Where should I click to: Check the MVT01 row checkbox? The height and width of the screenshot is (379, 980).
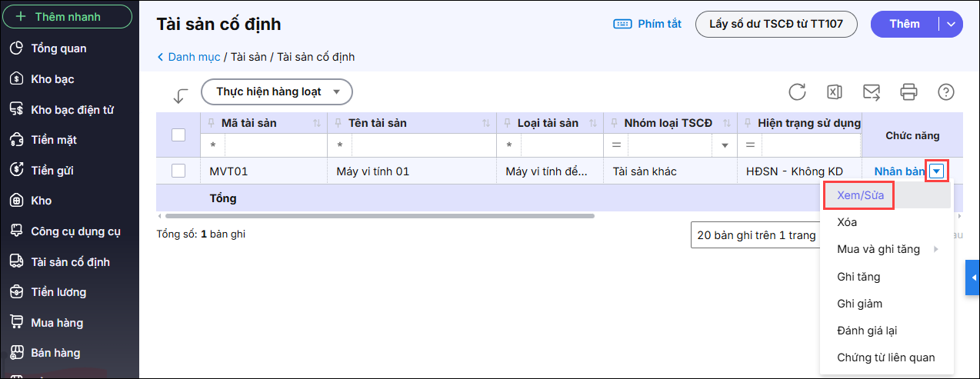coord(178,171)
